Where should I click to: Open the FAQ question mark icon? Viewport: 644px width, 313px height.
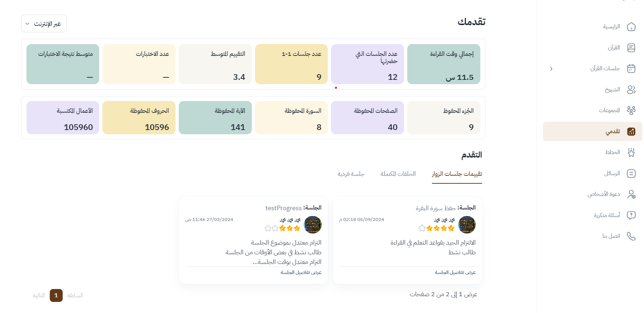631,215
